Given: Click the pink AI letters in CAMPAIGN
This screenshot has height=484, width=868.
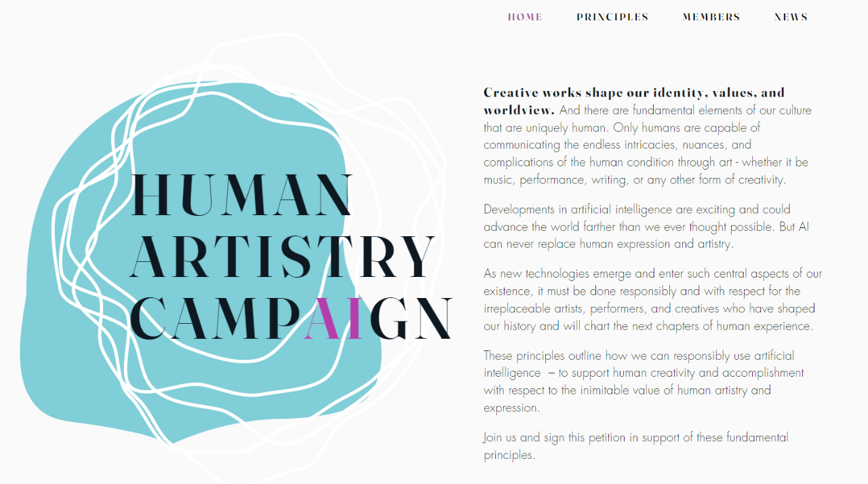Looking at the screenshot, I should (332, 318).
